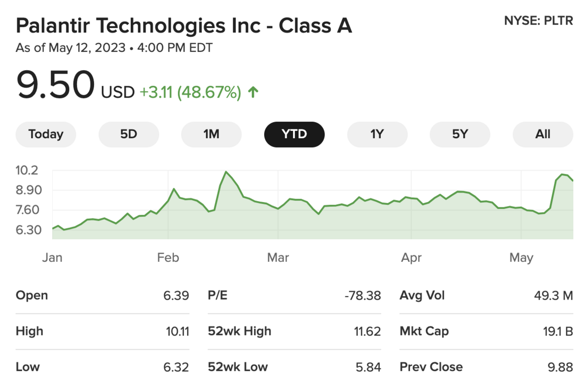Show the 5Y price history

click(460, 134)
